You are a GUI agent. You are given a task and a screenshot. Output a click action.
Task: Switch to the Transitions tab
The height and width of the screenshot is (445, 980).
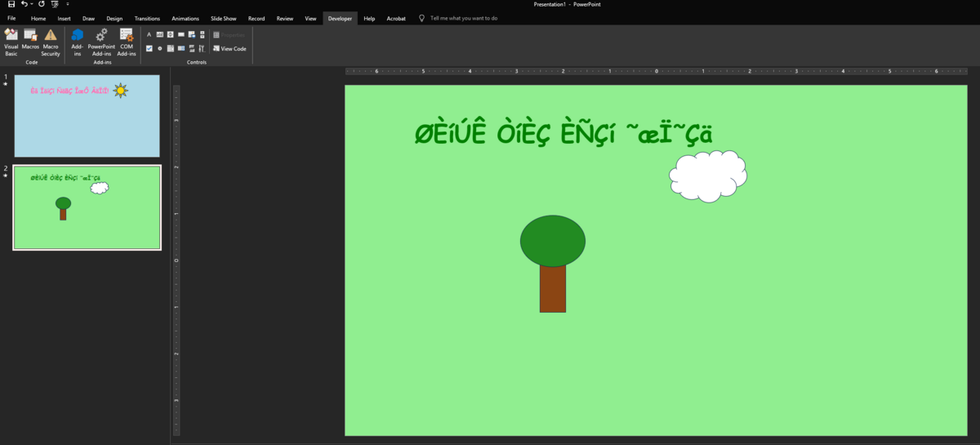(x=147, y=18)
